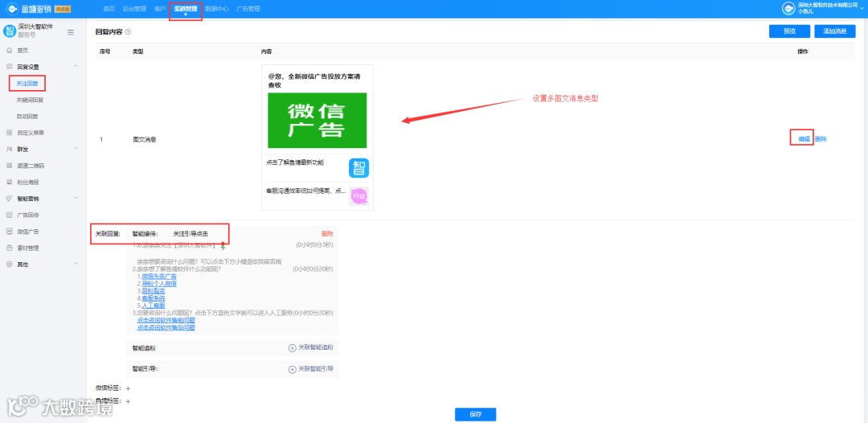The width and height of the screenshot is (868, 423).
Task: Click the 添加消息 button
Action: pyautogui.click(x=835, y=31)
